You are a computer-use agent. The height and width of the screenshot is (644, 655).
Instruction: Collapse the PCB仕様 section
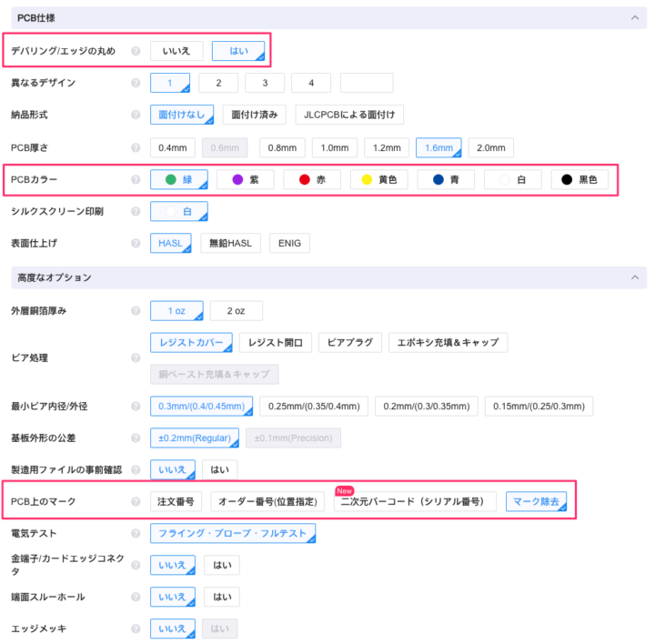tap(634, 17)
